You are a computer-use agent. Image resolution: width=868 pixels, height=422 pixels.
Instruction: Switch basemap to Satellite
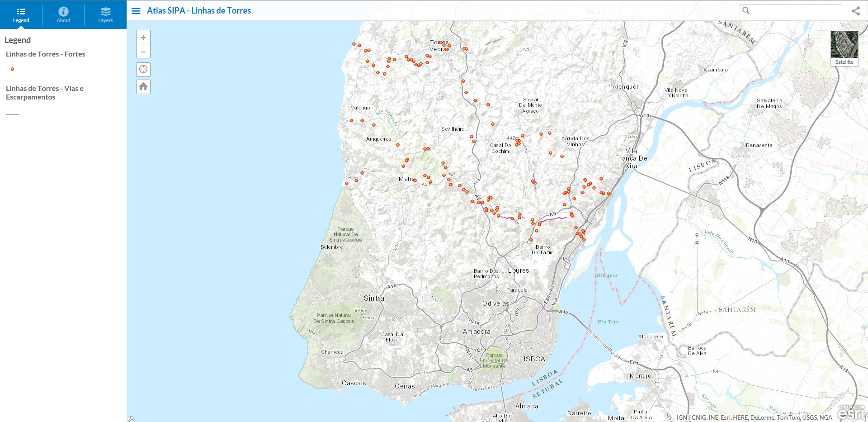[844, 48]
